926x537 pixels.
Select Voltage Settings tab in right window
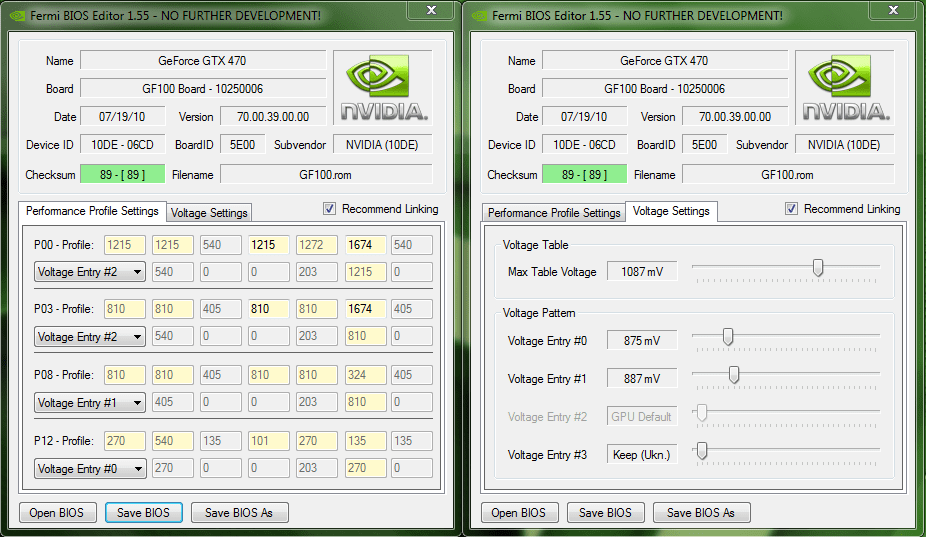pyautogui.click(x=671, y=211)
